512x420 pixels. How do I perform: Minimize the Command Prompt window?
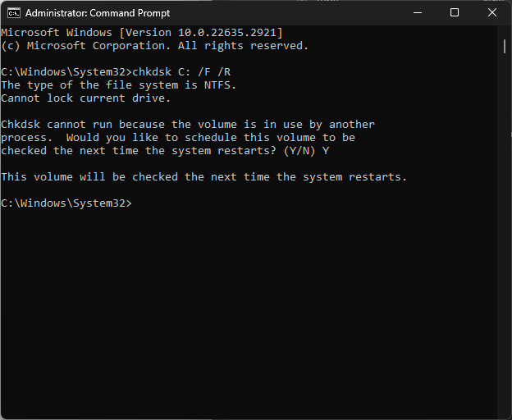pos(418,13)
